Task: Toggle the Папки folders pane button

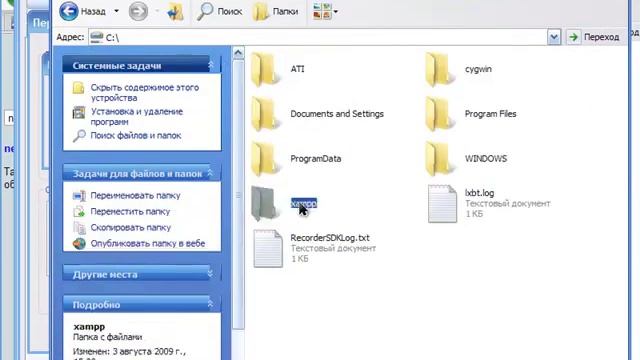Action: click(275, 11)
